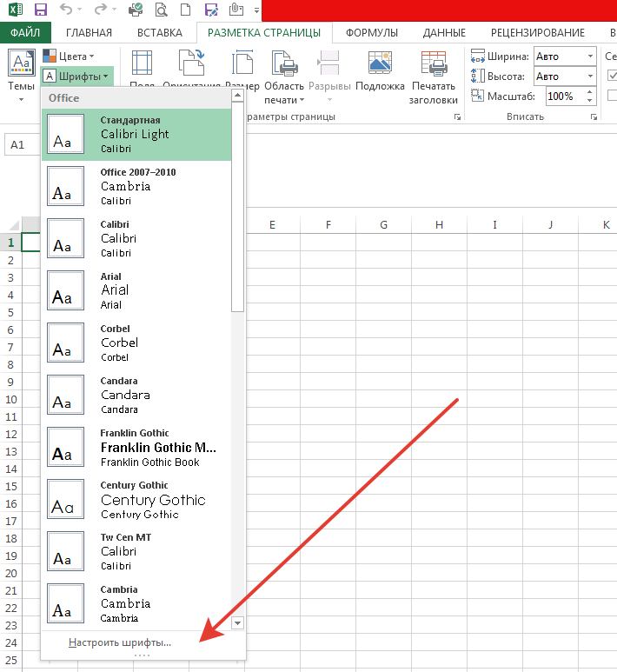This screenshot has height=672, width=617.
Task: Select the Стандартная Calibri Light font set
Action: coord(136,134)
